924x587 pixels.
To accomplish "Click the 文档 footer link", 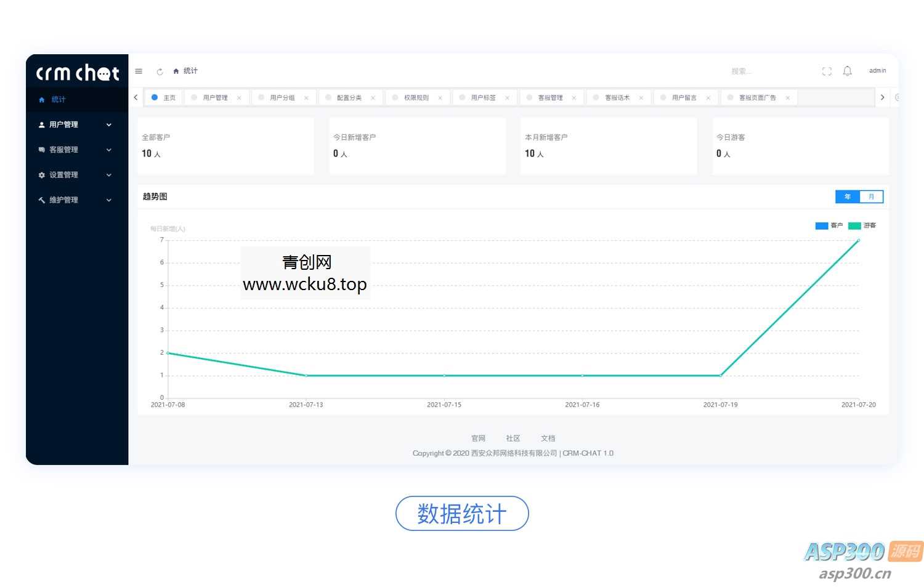I will [548, 438].
